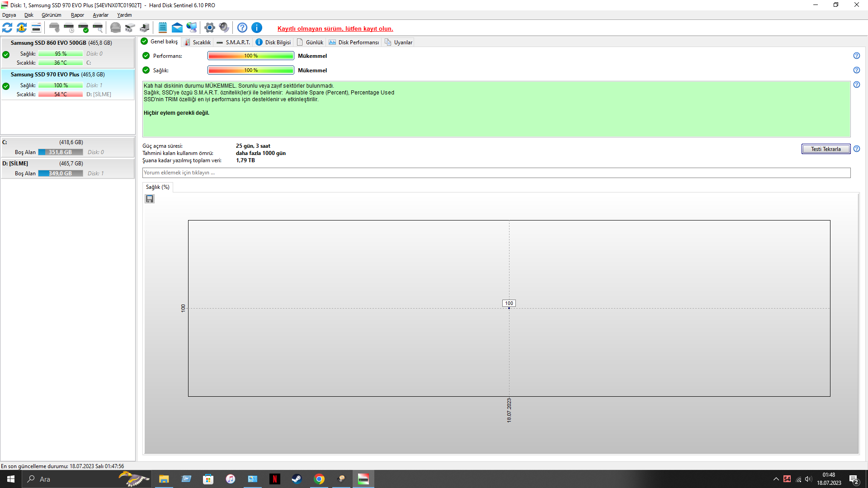Switch to the S.M.A.R.T. tab
This screenshot has height=488, width=868.
tap(233, 42)
